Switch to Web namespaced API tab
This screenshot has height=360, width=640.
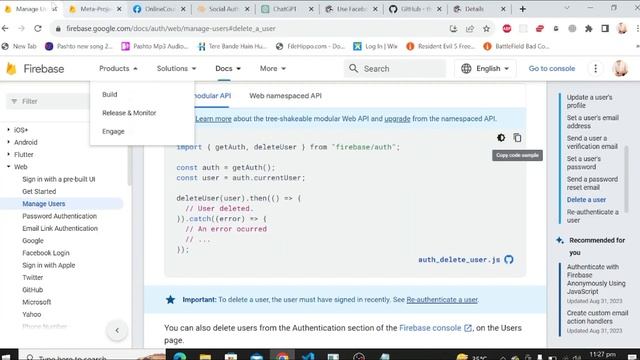[285, 96]
